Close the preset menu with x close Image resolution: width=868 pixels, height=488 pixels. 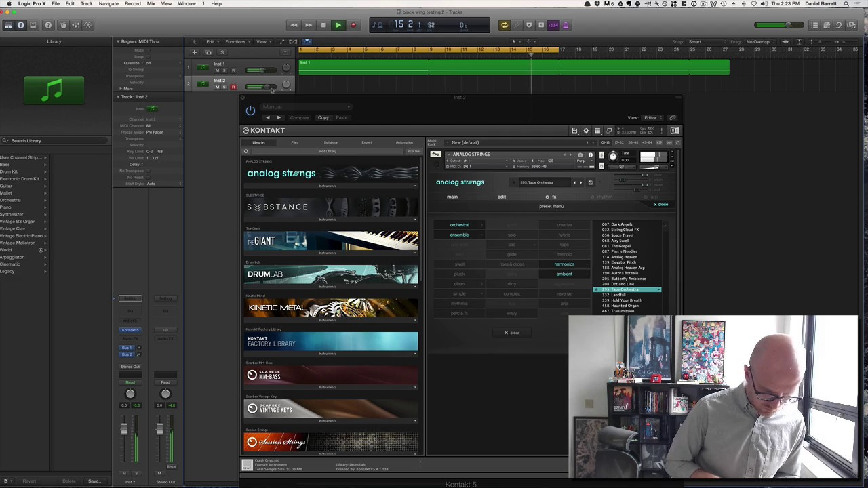pos(661,205)
